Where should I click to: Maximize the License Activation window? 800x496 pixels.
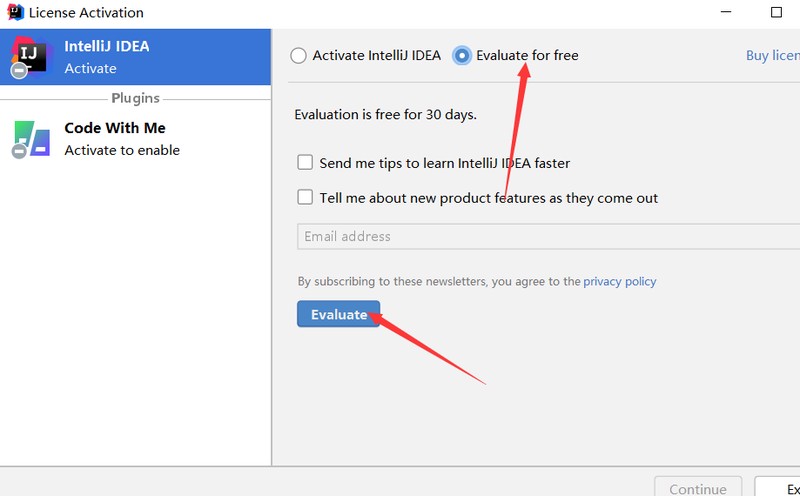[776, 12]
